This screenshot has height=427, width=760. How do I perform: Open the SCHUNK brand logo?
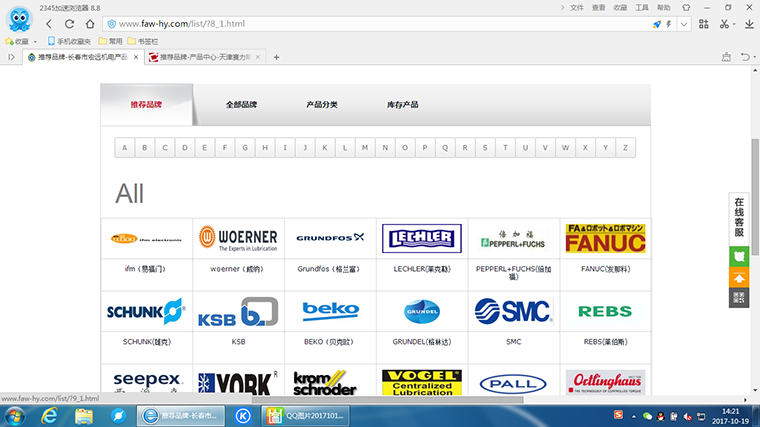(146, 311)
